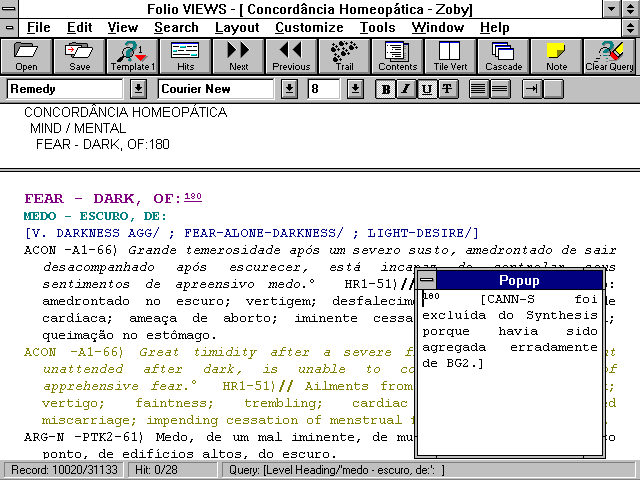Click the blank button beside indent icon
The image size is (640, 480).
[553, 89]
